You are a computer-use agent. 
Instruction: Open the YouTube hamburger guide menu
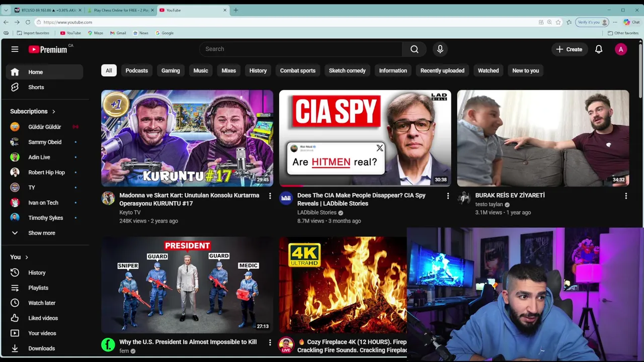[x=15, y=49]
